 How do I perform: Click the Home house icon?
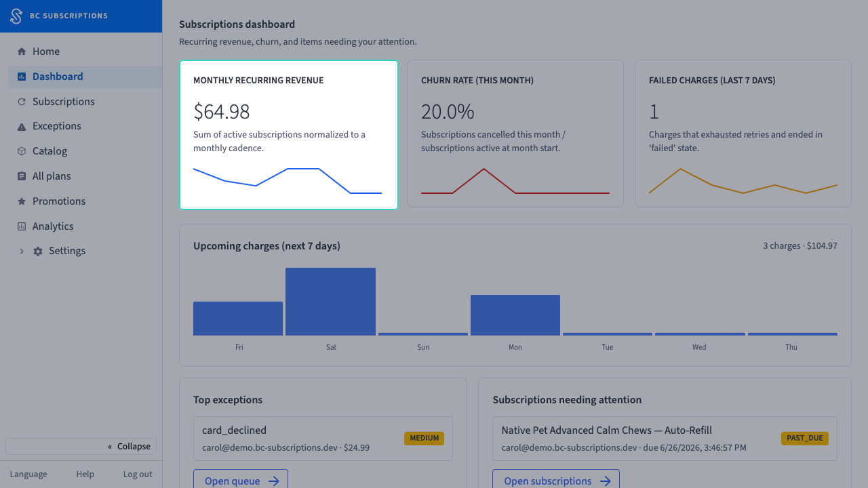point(22,52)
